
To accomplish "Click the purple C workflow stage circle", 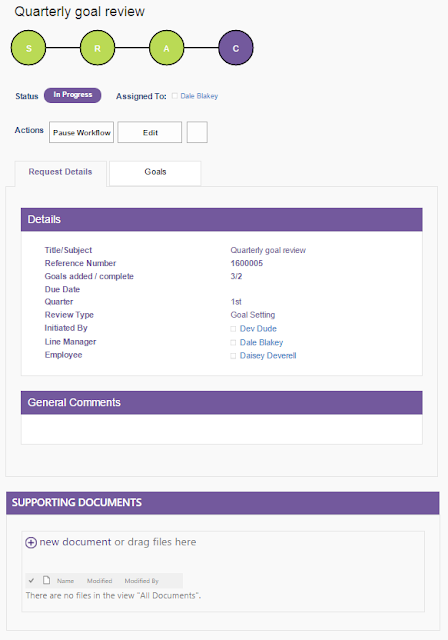I will point(236,48).
